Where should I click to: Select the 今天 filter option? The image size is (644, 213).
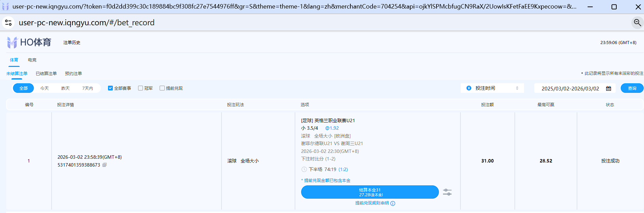[x=44, y=88]
